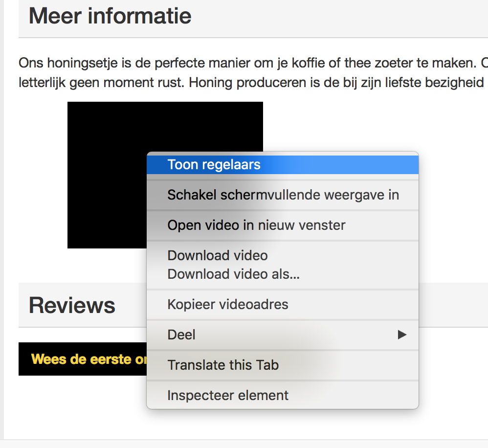Open "Inspecteer element" to inspect the video
This screenshot has width=488, height=448.
(x=228, y=395)
